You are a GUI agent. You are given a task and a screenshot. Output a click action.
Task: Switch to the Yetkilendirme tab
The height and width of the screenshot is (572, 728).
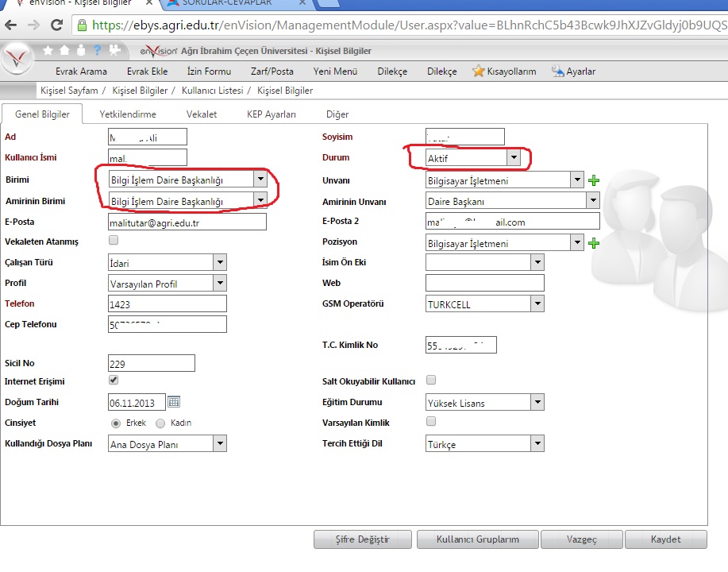[128, 114]
